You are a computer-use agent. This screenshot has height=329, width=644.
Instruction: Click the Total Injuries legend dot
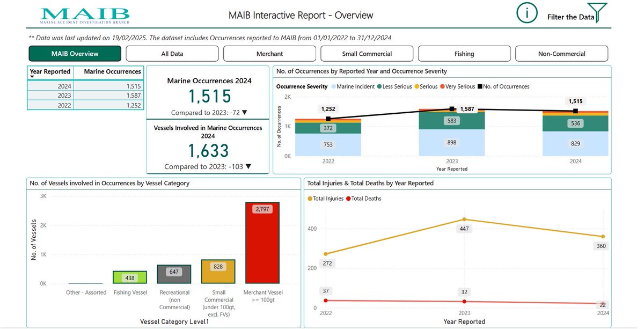point(310,199)
